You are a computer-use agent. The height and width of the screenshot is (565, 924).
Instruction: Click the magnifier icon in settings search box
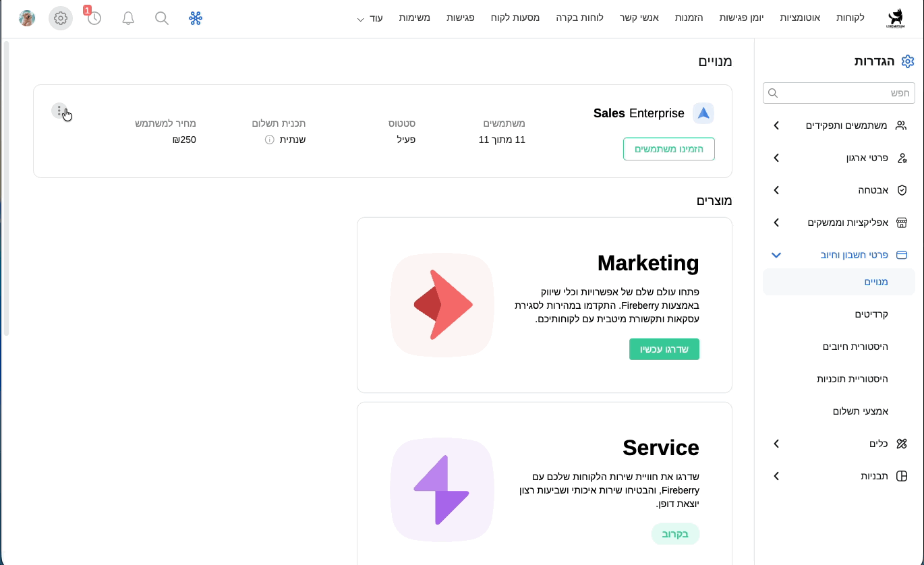tap(773, 93)
